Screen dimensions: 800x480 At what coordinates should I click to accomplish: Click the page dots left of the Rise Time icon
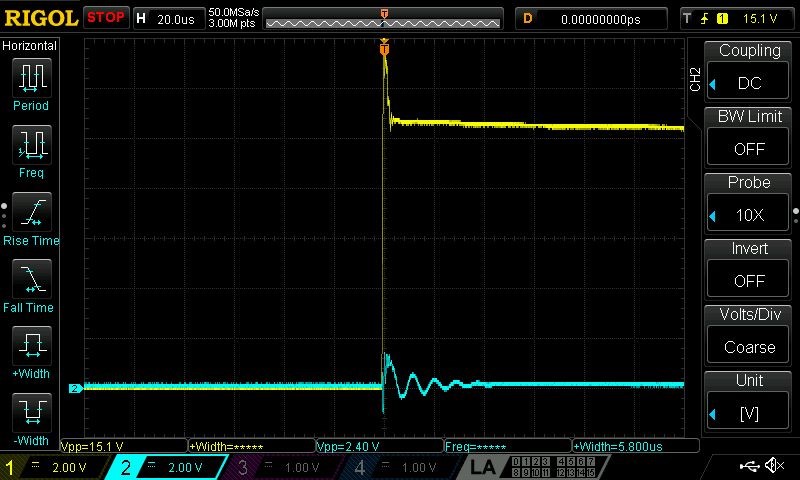[x=4, y=215]
